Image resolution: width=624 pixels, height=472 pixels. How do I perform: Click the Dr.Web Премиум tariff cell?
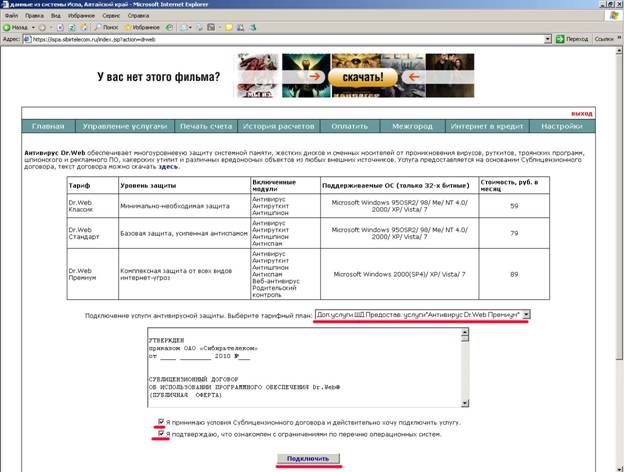click(93, 274)
